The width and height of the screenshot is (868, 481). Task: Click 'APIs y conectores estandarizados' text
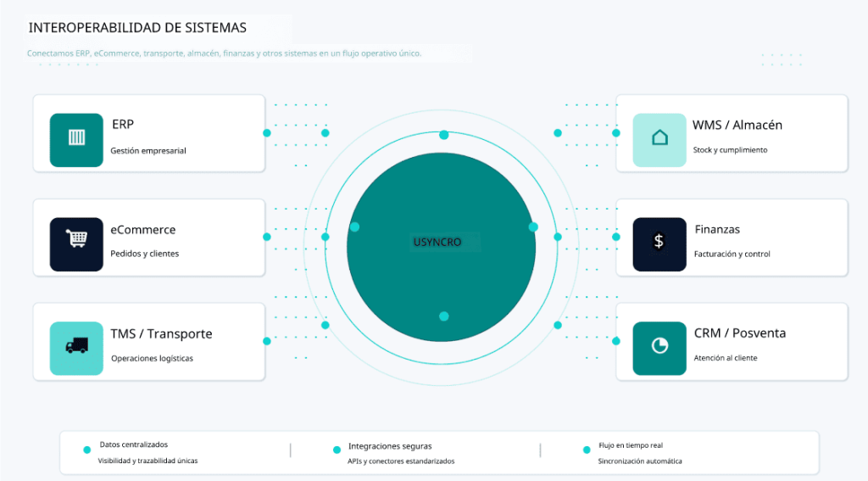(401, 461)
